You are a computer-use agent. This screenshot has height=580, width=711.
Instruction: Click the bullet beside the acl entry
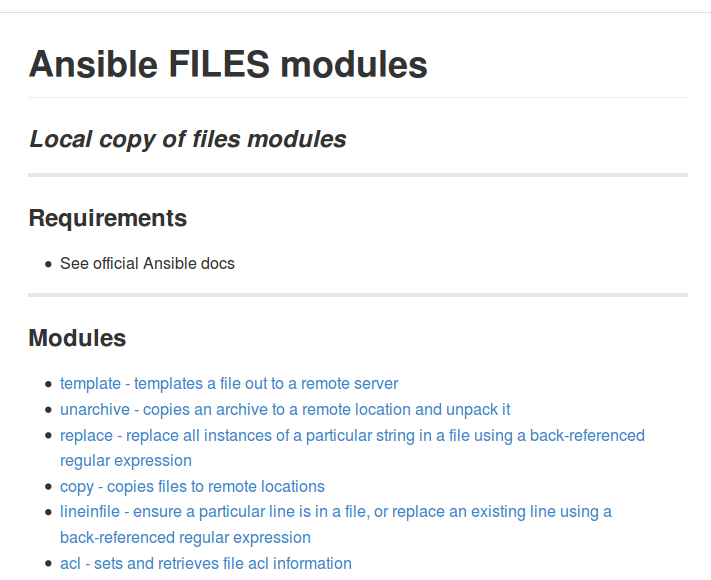48,564
